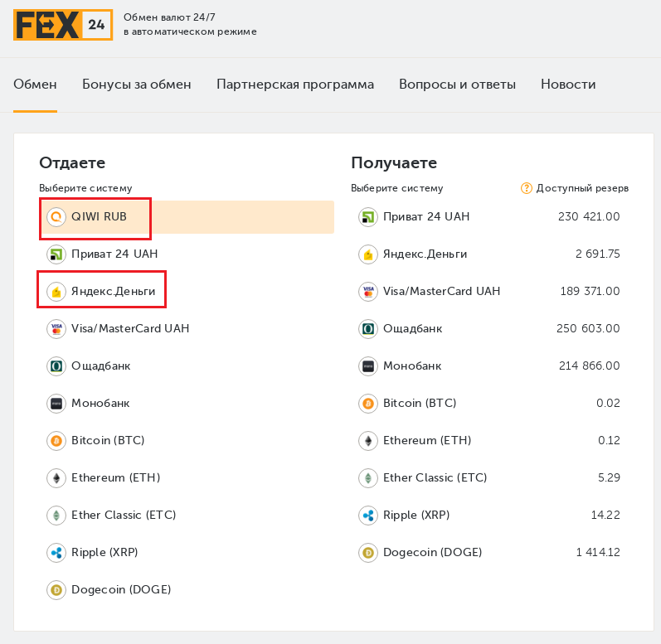Click the FEX 24 logo
661x644 pixels.
tap(62, 25)
